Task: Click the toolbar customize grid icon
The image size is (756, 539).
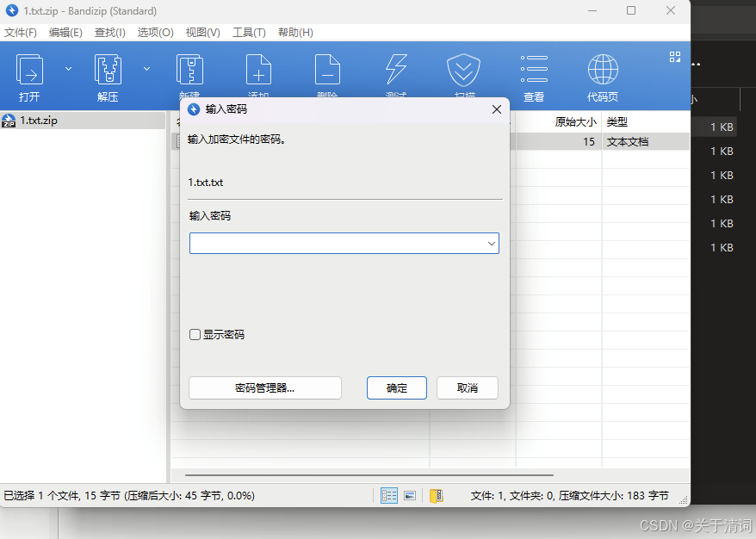Action: 675,57
